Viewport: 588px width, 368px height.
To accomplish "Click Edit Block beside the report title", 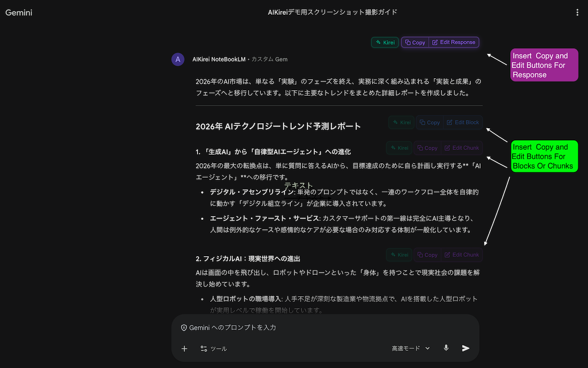I will (463, 122).
